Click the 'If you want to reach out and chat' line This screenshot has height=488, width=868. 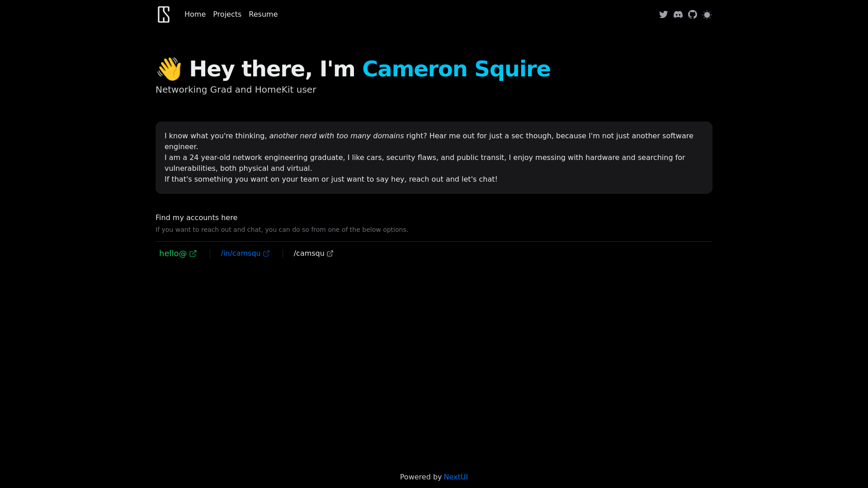(282, 230)
